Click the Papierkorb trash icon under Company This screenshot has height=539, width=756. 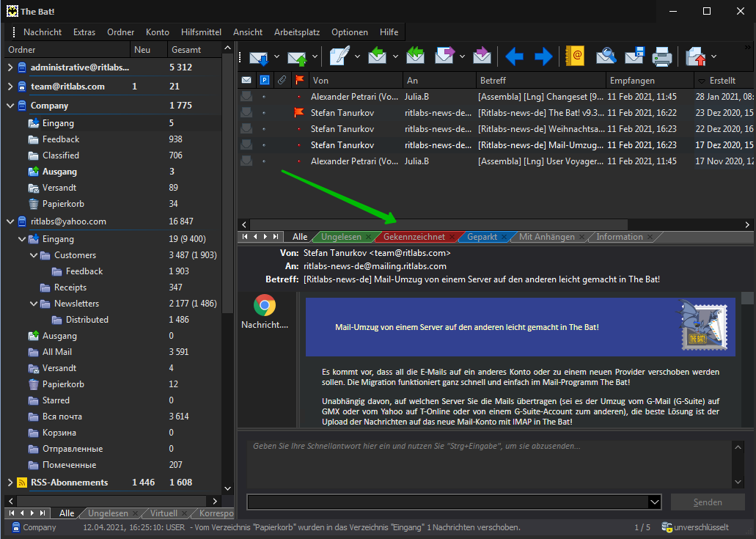tap(33, 204)
